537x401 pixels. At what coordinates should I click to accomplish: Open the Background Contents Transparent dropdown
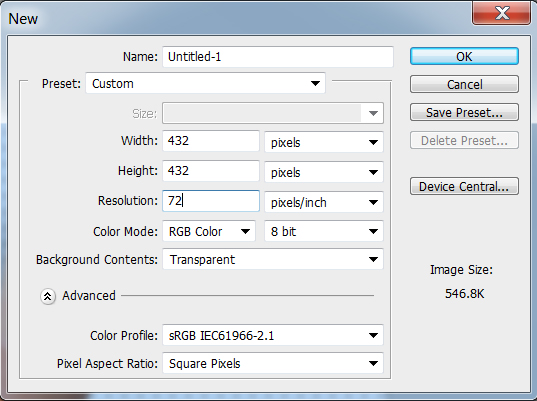coord(273,259)
